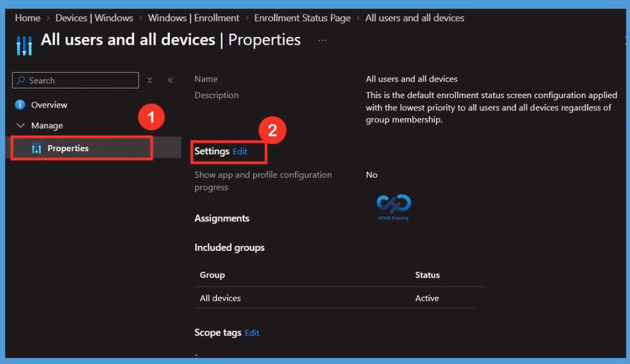Image resolution: width=630 pixels, height=364 pixels.
Task: Collapse the Manage section chevron
Action: (20, 125)
